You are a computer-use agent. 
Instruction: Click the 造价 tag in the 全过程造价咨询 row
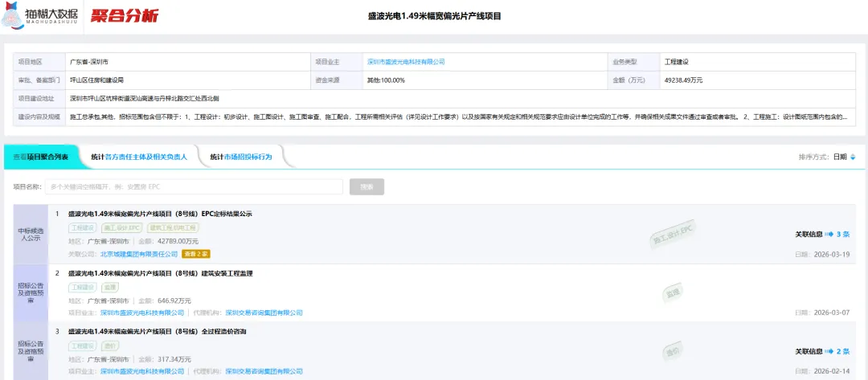coord(109,345)
